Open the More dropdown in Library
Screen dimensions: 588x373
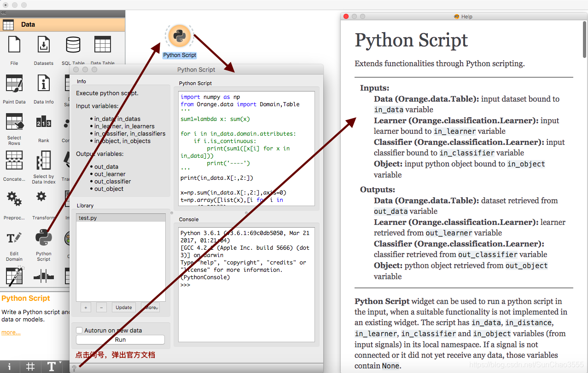click(151, 307)
